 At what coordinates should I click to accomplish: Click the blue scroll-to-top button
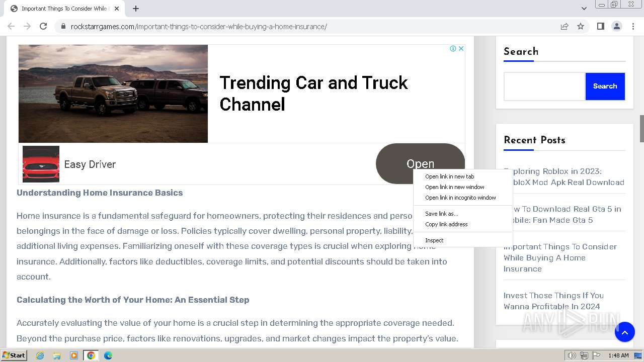(624, 332)
